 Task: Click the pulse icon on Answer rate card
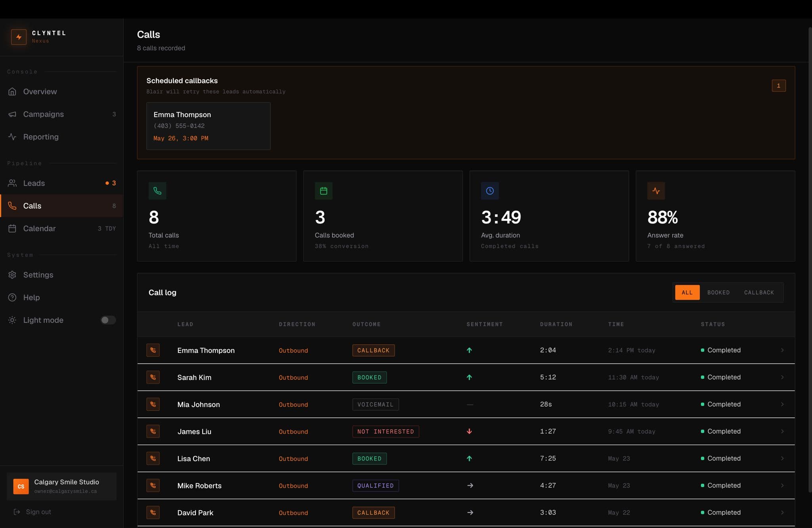tap(656, 191)
